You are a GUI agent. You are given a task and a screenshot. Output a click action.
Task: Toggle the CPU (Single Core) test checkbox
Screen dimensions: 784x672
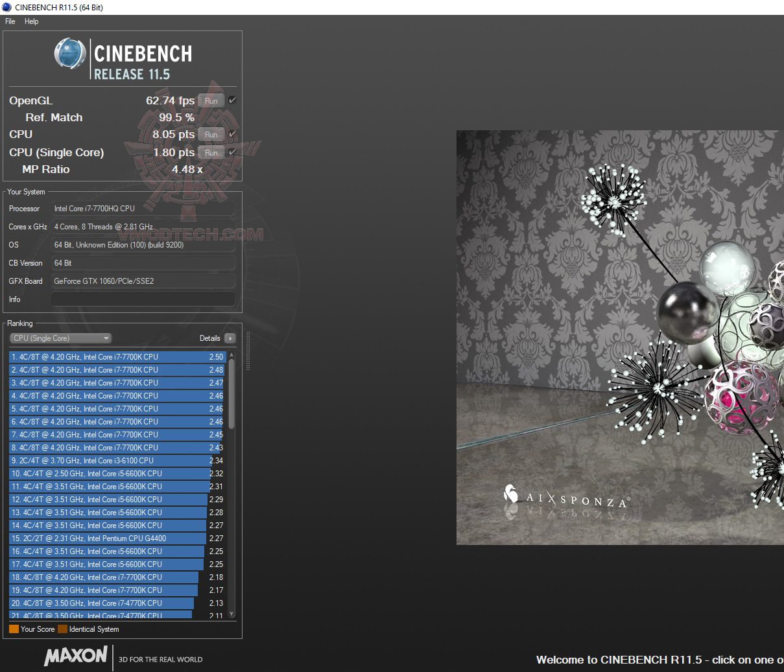[x=232, y=152]
